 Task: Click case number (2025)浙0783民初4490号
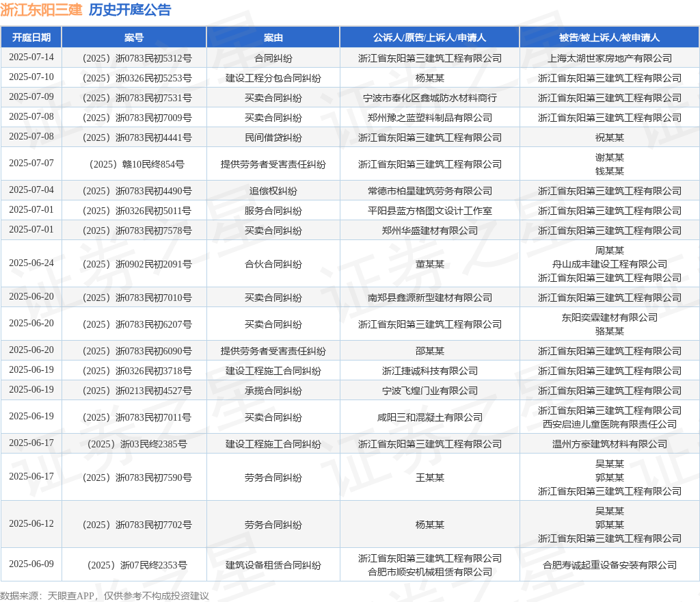coord(137,191)
